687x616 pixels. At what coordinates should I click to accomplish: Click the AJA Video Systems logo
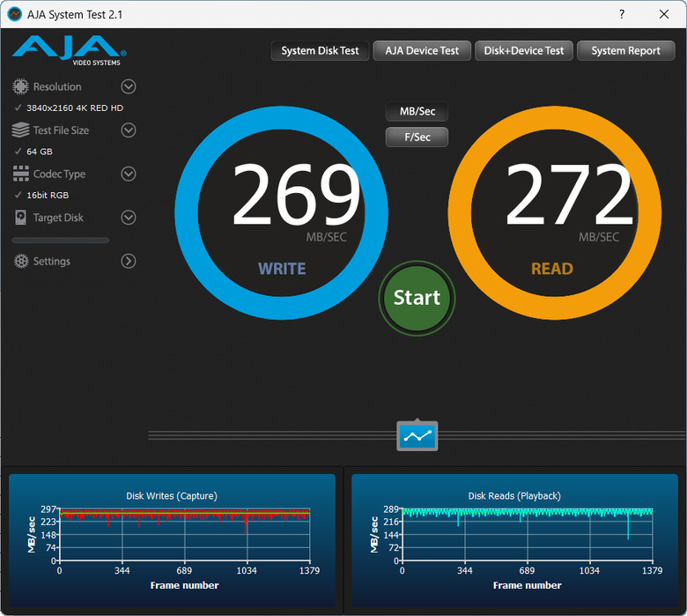coord(70,50)
